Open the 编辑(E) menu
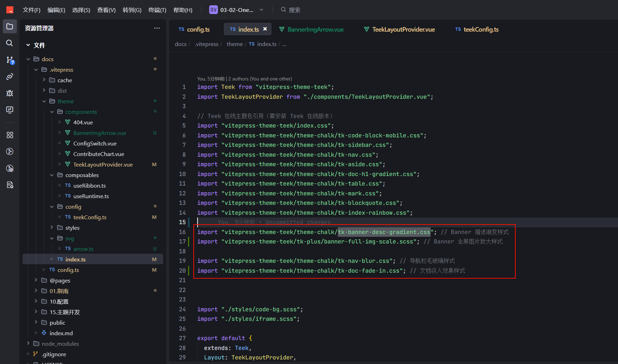This screenshot has height=364, width=618. (56, 10)
